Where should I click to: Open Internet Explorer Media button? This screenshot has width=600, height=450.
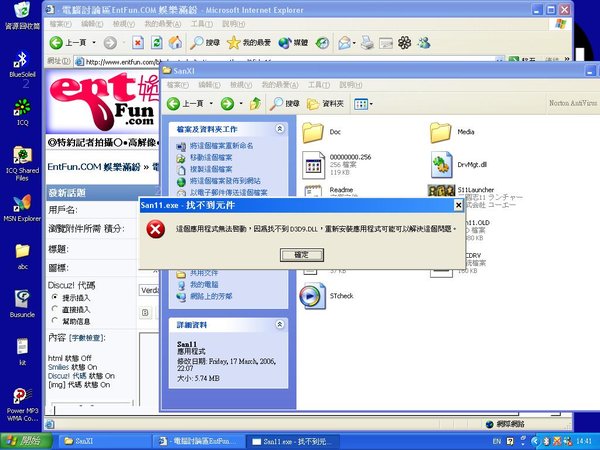coord(293,42)
